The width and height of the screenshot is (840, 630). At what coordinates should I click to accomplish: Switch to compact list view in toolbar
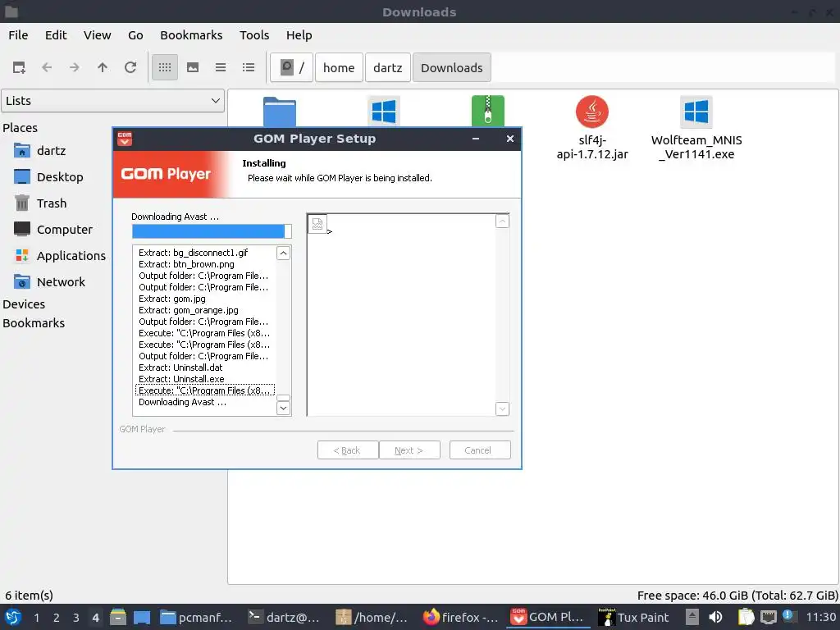point(221,67)
